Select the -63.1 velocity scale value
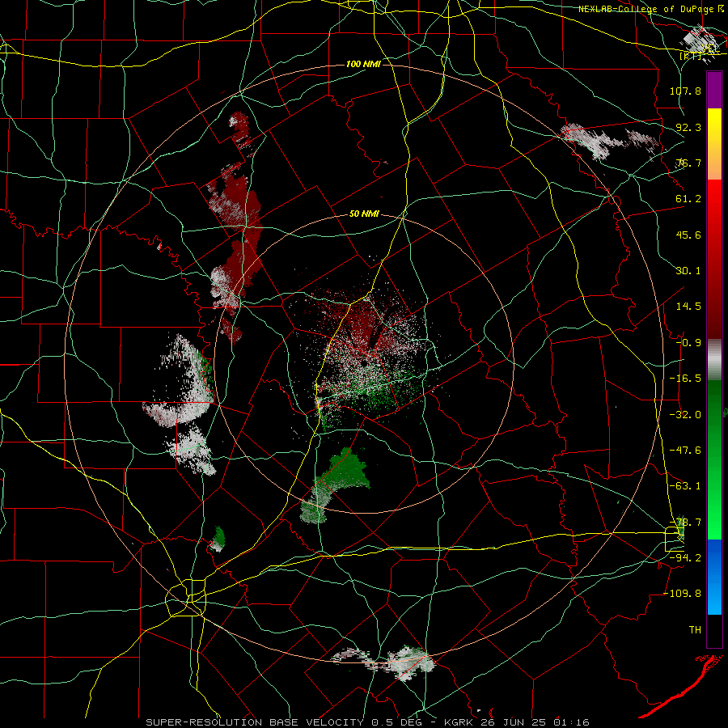The image size is (728, 728). pos(685,486)
